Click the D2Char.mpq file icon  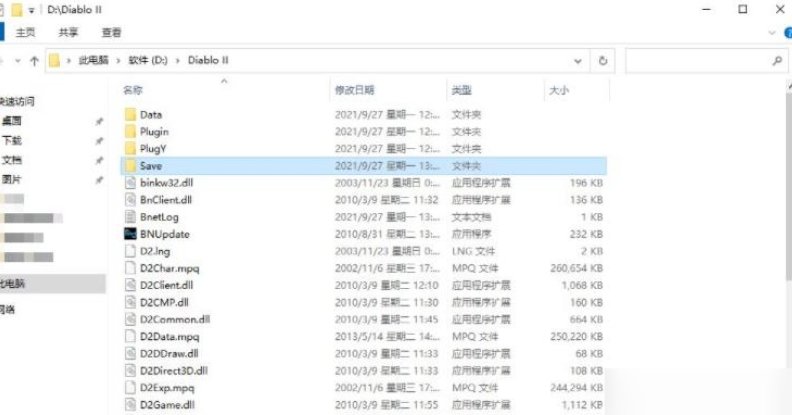click(130, 268)
